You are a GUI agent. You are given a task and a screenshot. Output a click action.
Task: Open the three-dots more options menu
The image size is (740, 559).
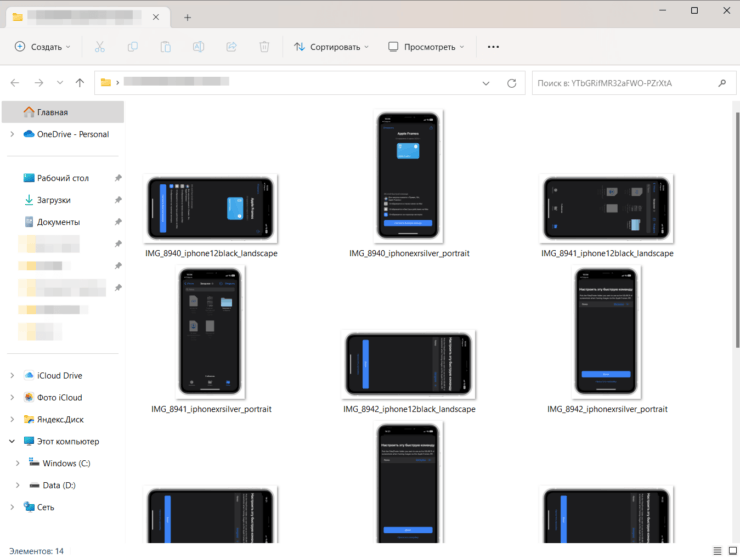tap(493, 47)
